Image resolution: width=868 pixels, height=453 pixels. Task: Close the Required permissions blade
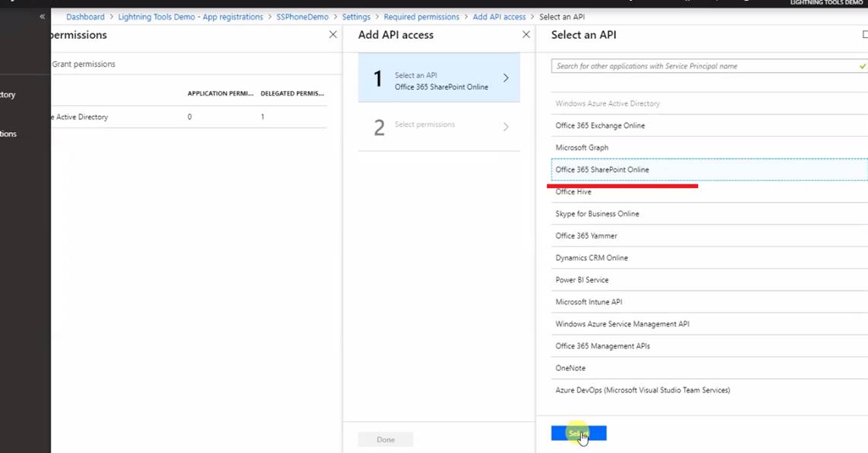tap(333, 34)
